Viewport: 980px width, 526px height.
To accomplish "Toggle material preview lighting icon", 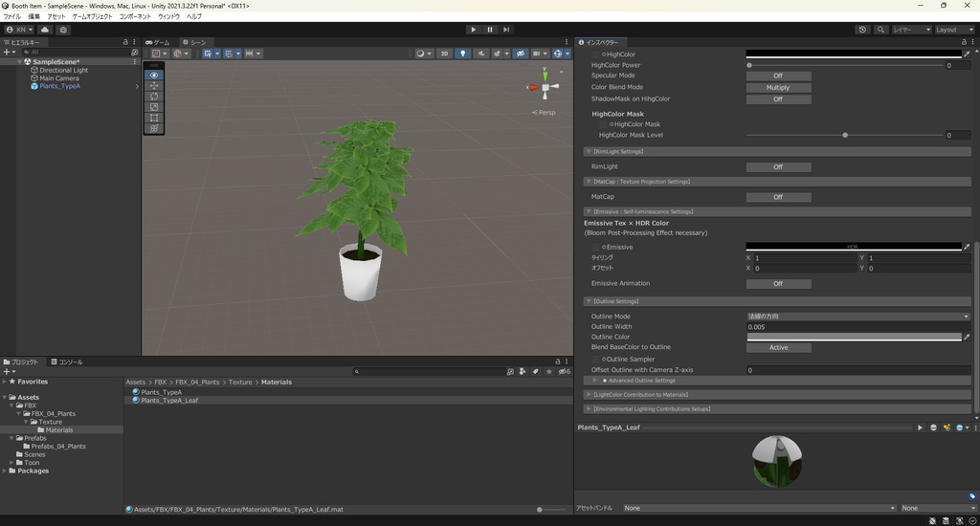I will [947, 427].
